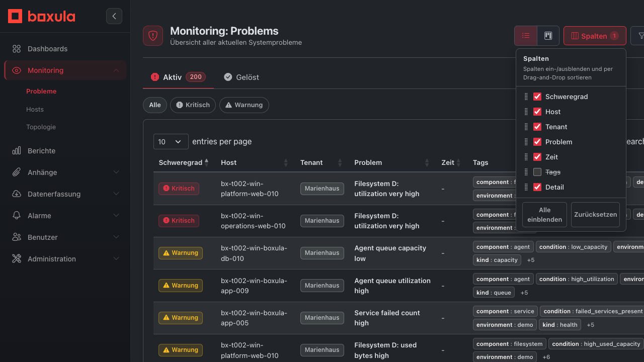Grab the drag handle for Host column

[526, 112]
